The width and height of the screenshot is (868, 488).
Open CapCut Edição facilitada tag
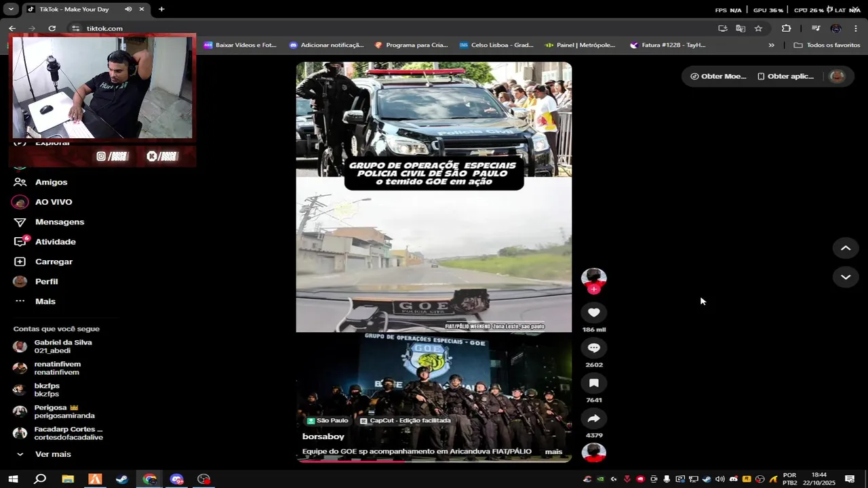pyautogui.click(x=406, y=420)
